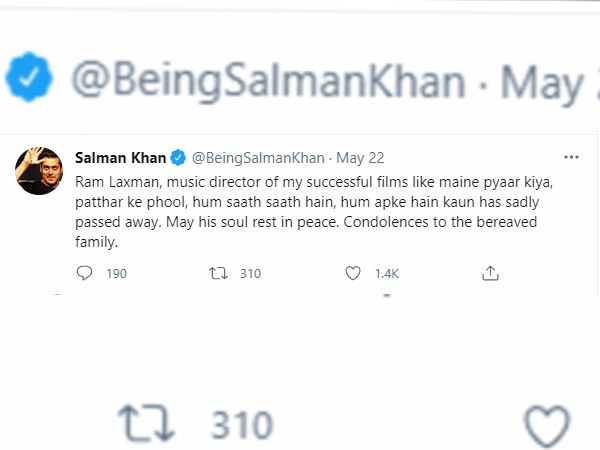Viewport: 600px width, 450px height.
Task: Click the large blurred @BeingSalmanKhan header text
Action: point(267,79)
